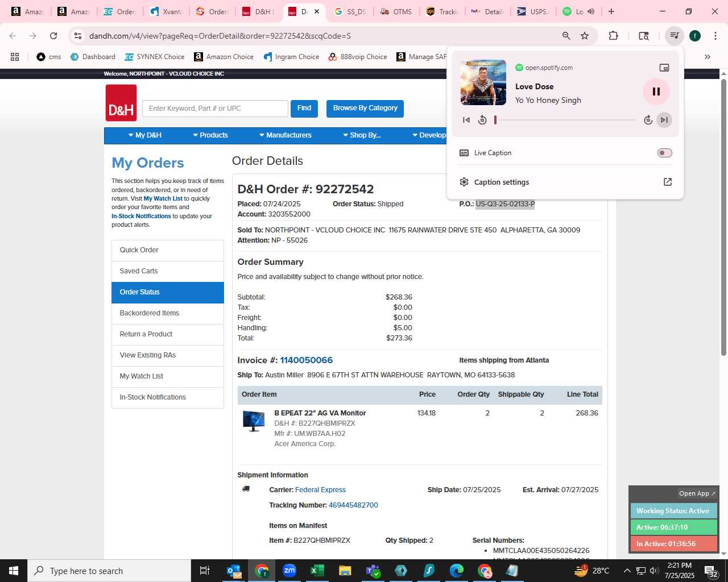Open Quick Order in sidebar
728x582 pixels.
[168, 251]
